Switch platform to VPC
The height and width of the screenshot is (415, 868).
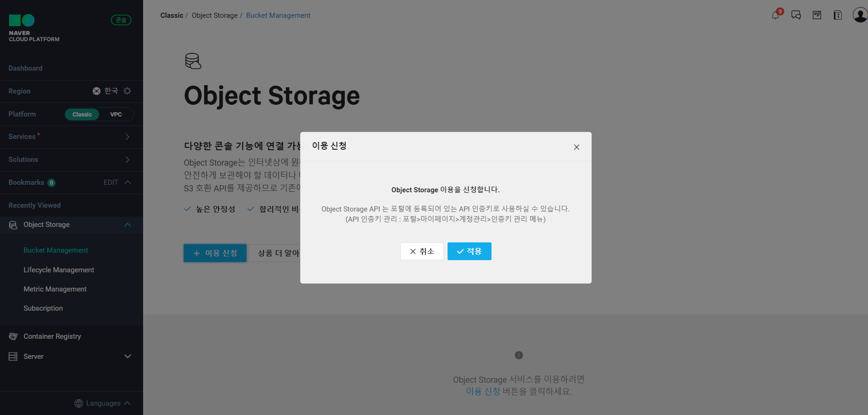click(x=116, y=114)
